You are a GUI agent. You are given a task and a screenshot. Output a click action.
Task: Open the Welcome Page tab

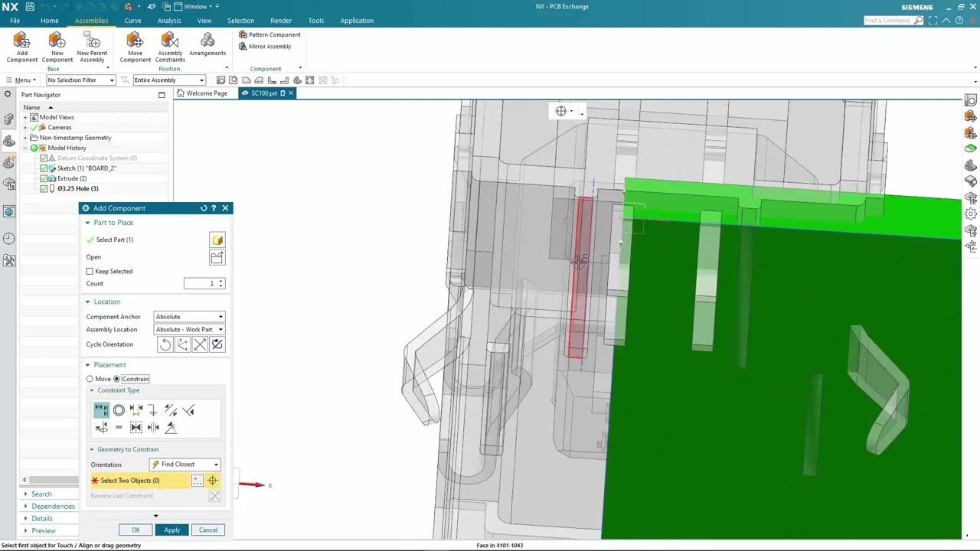pos(202,93)
